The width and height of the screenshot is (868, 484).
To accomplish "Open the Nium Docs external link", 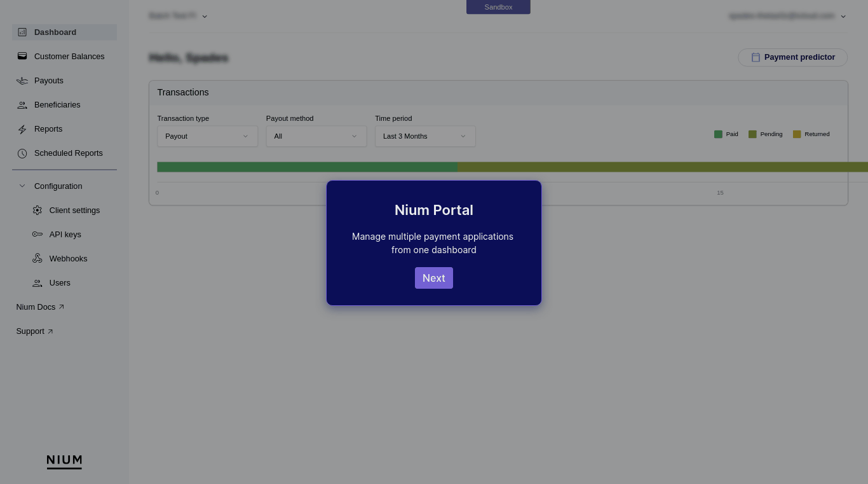I will click(x=40, y=307).
